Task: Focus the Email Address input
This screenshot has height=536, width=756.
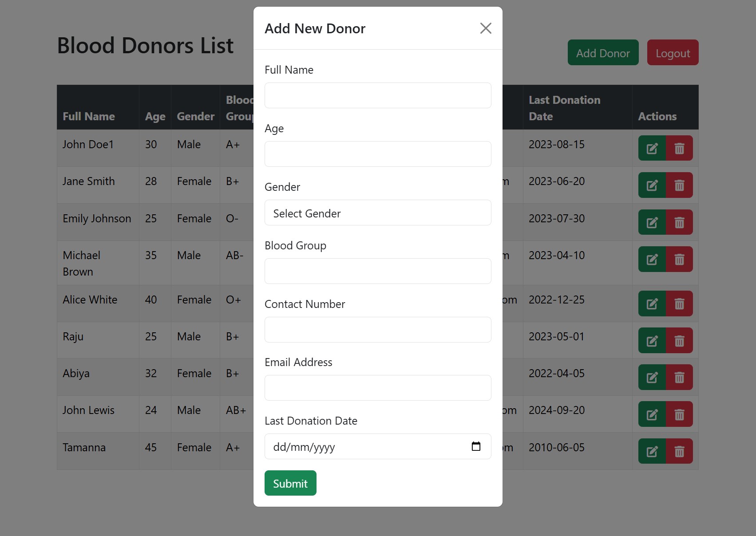Action: pyautogui.click(x=378, y=388)
